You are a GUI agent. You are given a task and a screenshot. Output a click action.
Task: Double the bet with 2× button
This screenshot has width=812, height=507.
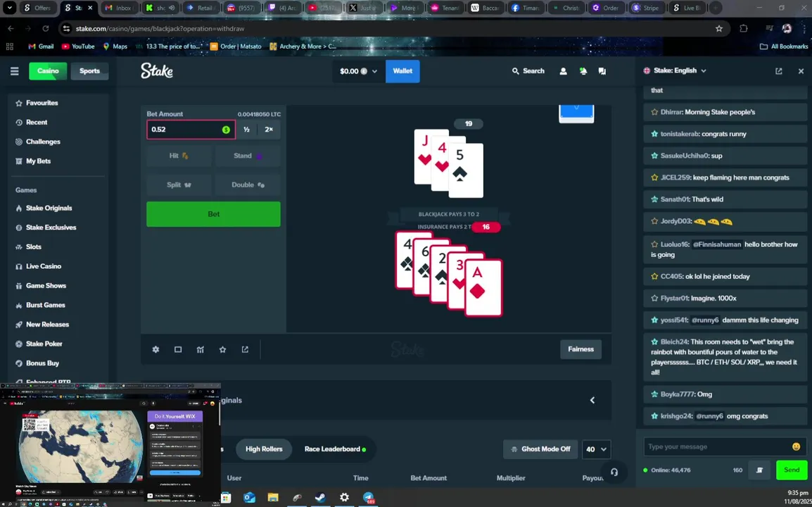coord(269,130)
